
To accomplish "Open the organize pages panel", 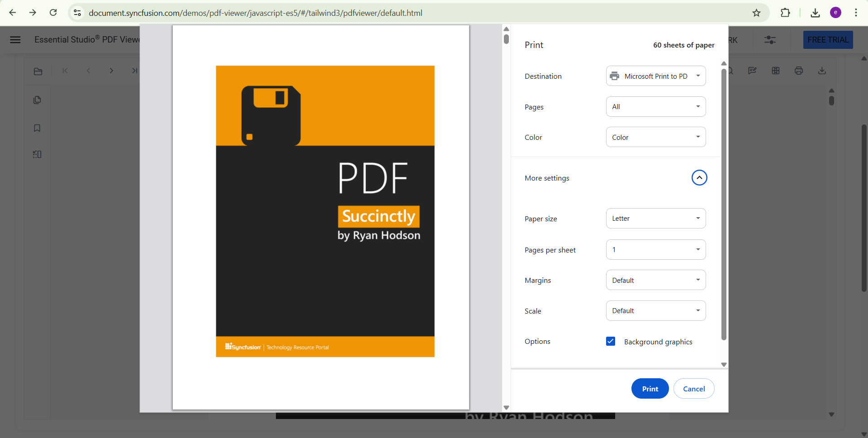I will (37, 154).
